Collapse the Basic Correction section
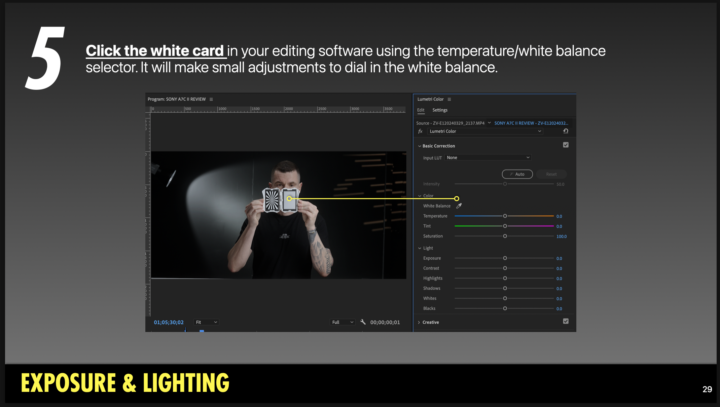The width and height of the screenshot is (720, 407). pos(419,146)
